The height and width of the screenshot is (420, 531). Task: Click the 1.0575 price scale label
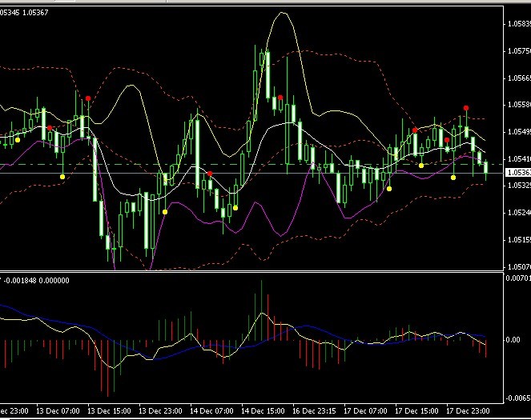[519, 51]
